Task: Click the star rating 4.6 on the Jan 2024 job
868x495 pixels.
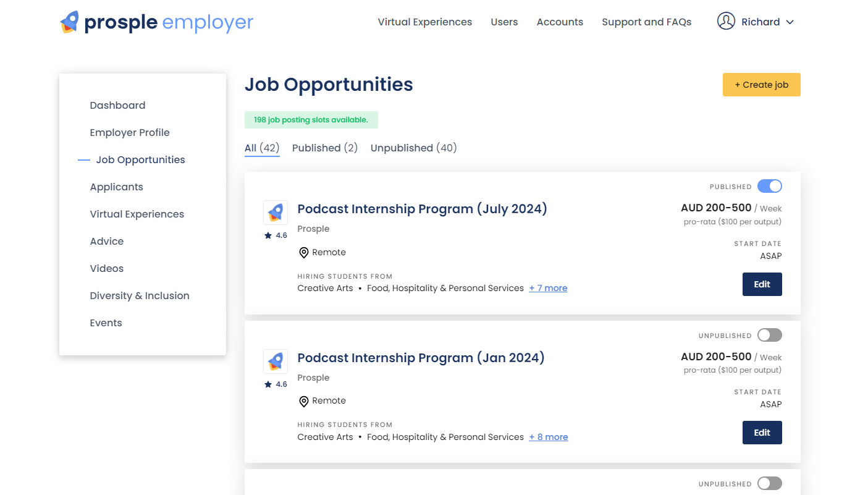Action: [276, 384]
